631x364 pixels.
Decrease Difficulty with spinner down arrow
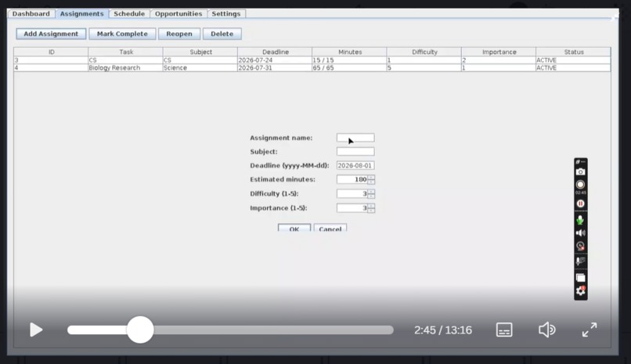pyautogui.click(x=371, y=196)
